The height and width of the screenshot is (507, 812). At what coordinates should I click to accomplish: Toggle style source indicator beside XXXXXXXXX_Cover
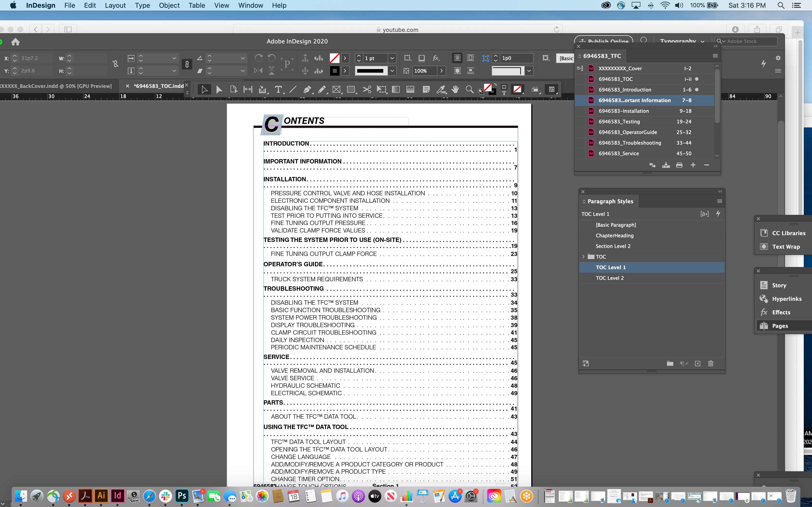click(580, 68)
